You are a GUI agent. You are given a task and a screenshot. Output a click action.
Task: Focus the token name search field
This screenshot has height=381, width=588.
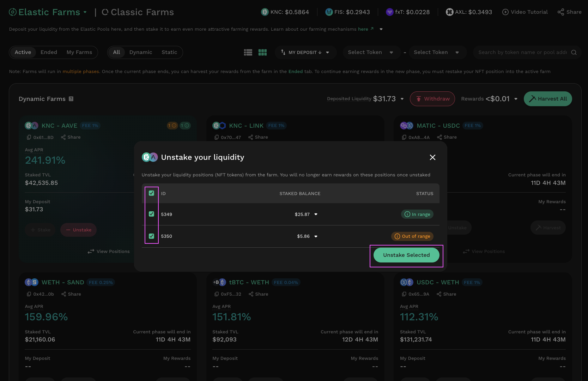tap(522, 53)
